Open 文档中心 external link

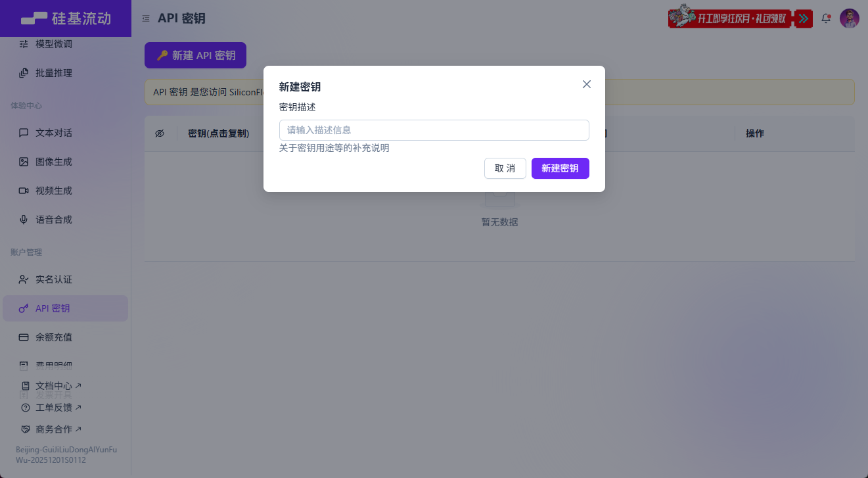58,386
